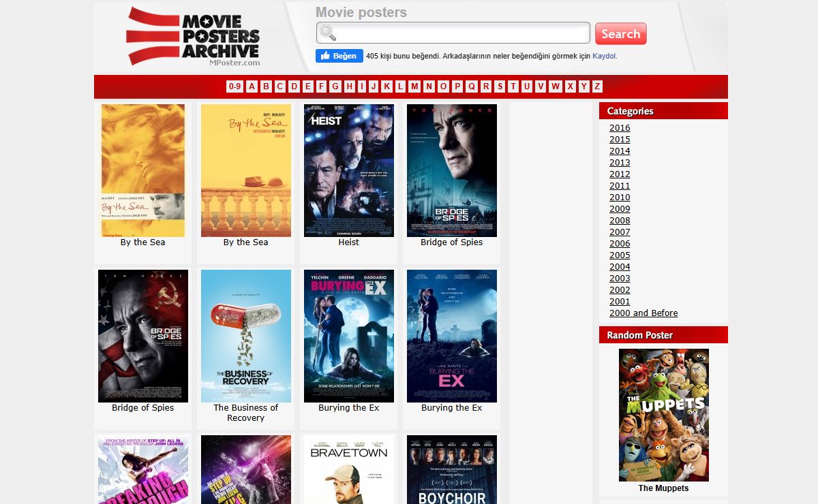The height and width of the screenshot is (504, 818).
Task: Focus the movie posters search field
Action: point(453,33)
